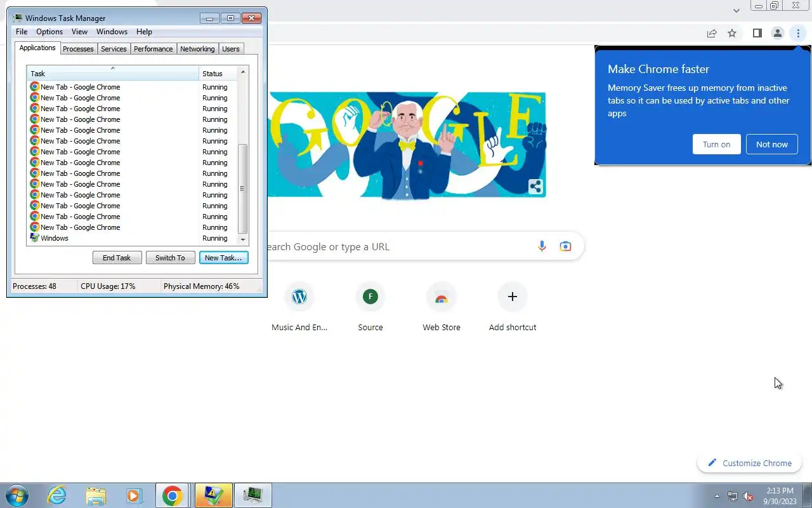Open the Windows menu in Task Manager
Image resolution: width=812 pixels, height=508 pixels.
(112, 32)
